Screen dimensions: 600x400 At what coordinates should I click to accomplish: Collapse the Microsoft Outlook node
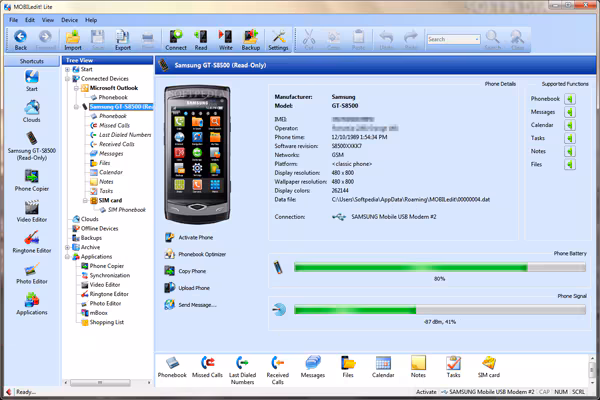(76, 88)
